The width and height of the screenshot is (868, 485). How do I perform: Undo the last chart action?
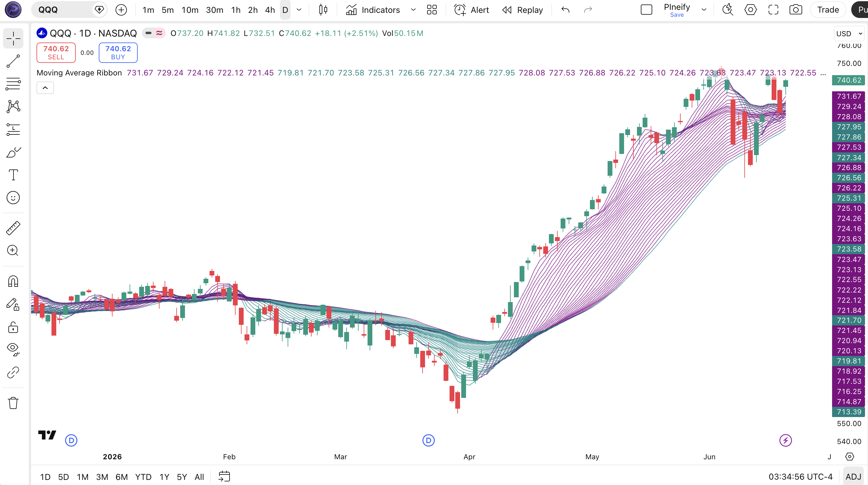click(x=565, y=10)
